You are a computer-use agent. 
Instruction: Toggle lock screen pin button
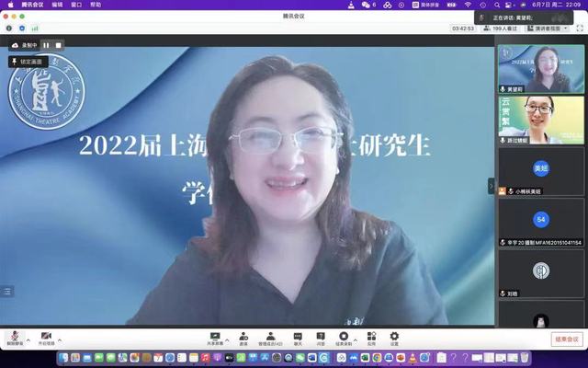tap(28, 62)
